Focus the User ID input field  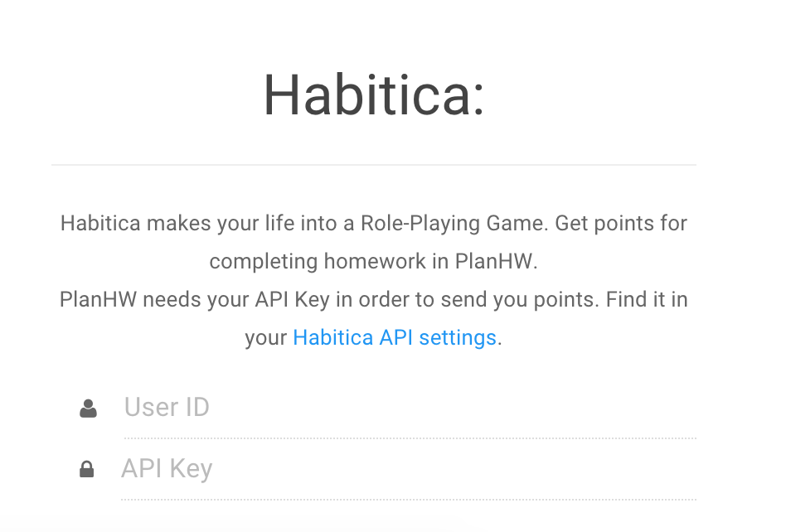click(x=410, y=408)
